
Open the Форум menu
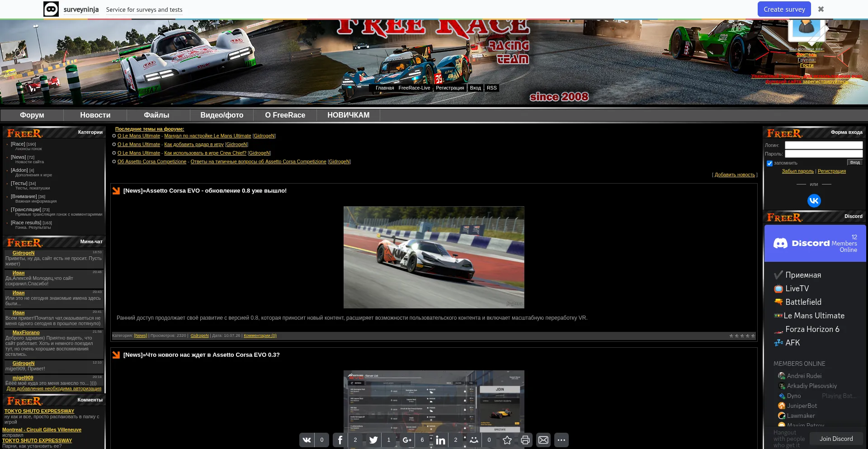pyautogui.click(x=32, y=115)
